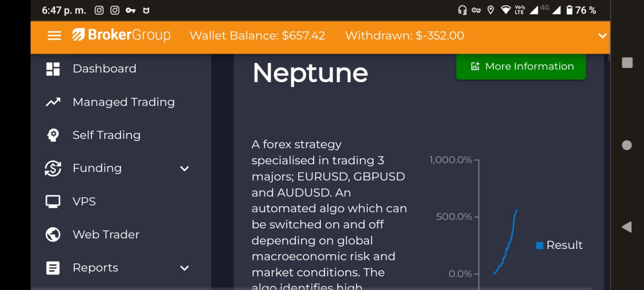Click the Reports document icon

coord(53,268)
